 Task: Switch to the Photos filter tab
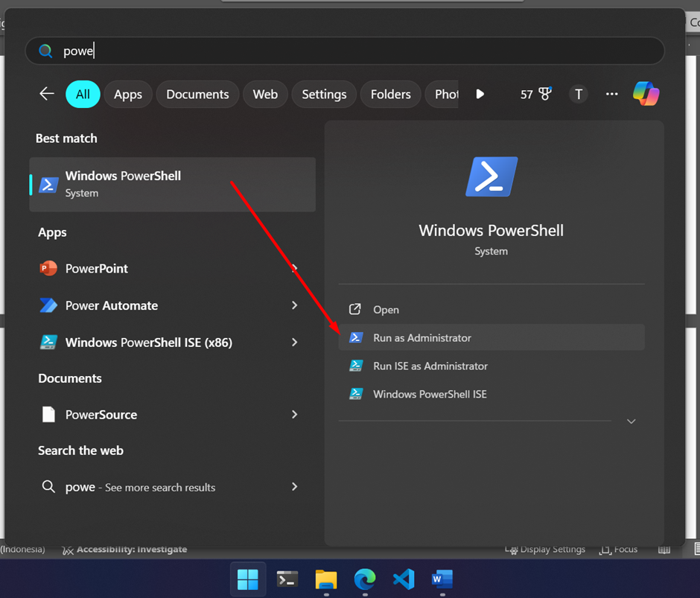pyautogui.click(x=442, y=95)
